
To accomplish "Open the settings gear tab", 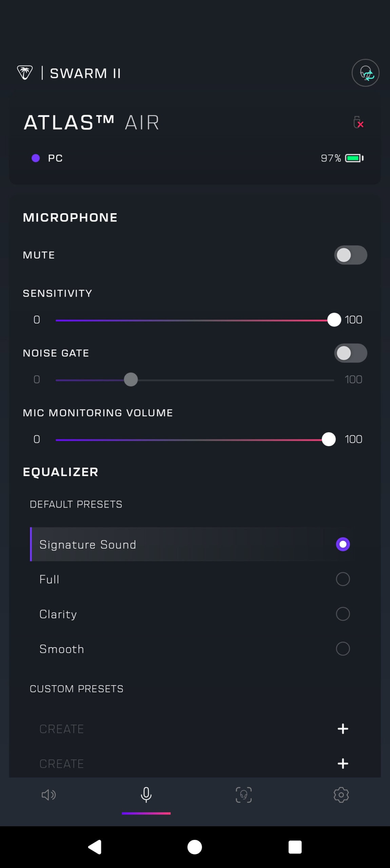I will [341, 795].
